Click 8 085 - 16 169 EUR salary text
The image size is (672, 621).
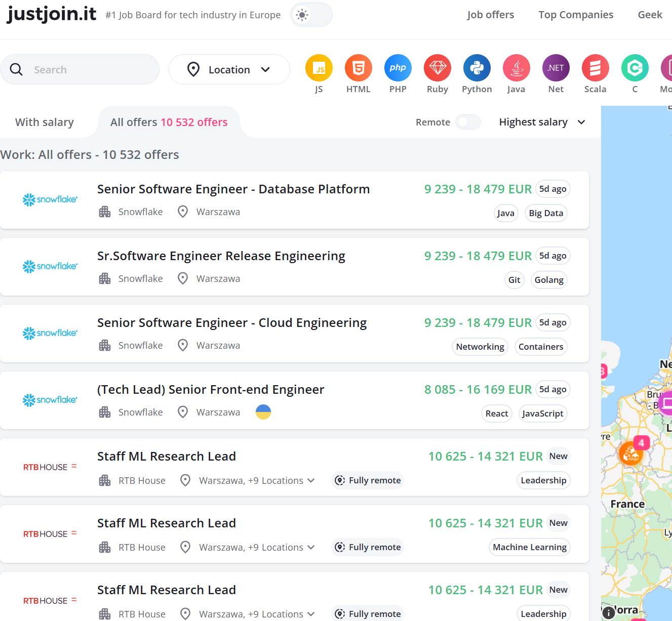point(478,389)
